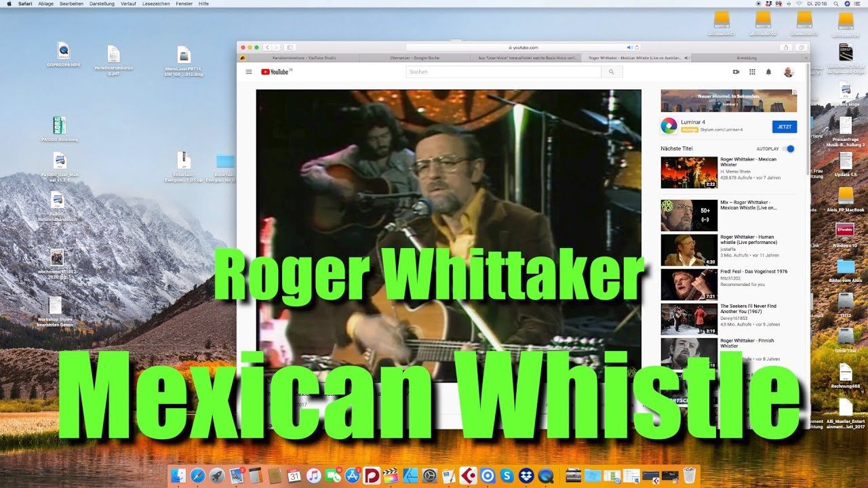Select alimueller01 drive on desktop
868x488 pixels.
[722, 24]
